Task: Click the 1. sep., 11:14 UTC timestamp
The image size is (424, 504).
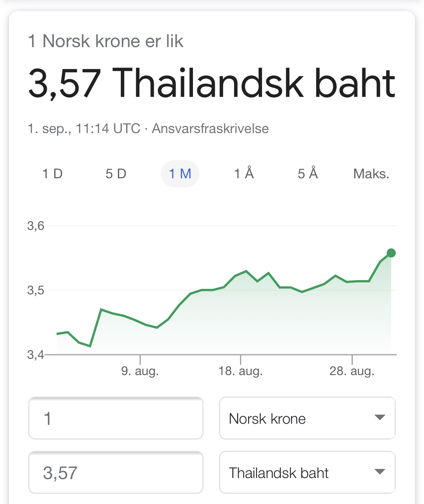Action: click(84, 129)
